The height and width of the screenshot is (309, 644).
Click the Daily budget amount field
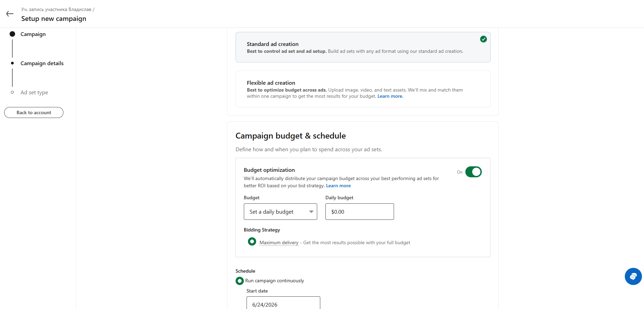pyautogui.click(x=359, y=212)
